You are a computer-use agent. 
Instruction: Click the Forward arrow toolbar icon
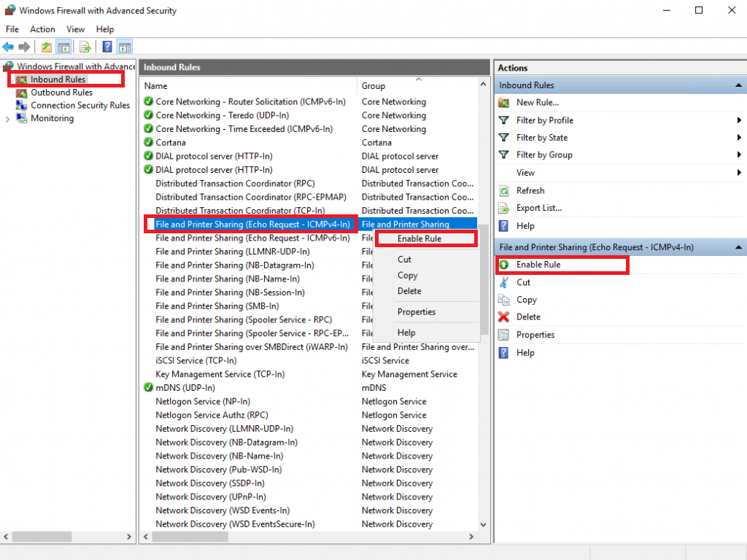(24, 47)
